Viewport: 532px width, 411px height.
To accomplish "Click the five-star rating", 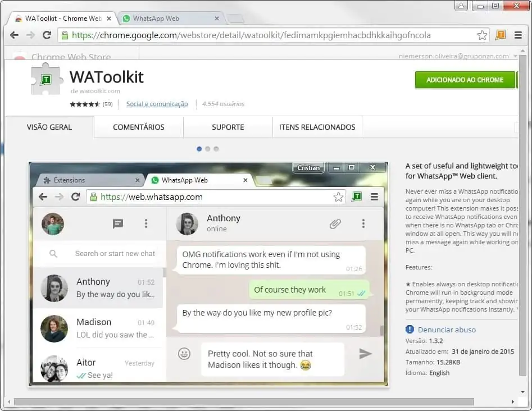I will (x=85, y=104).
